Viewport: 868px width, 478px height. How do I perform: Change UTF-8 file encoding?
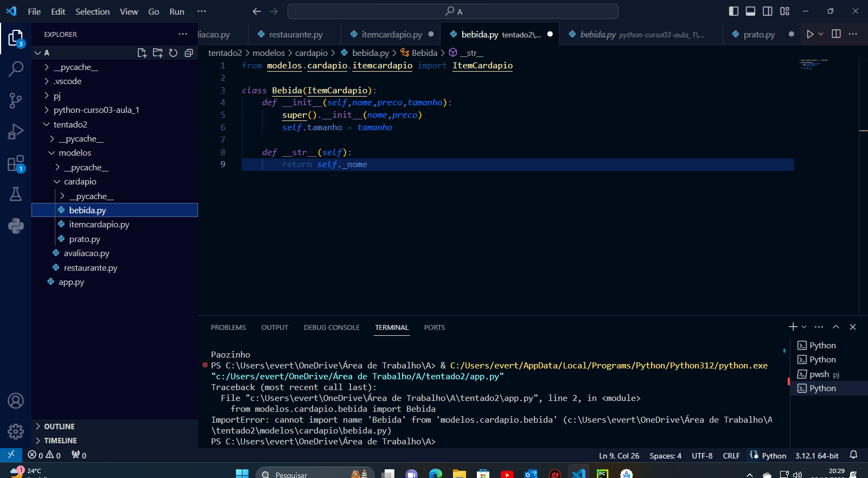point(702,456)
